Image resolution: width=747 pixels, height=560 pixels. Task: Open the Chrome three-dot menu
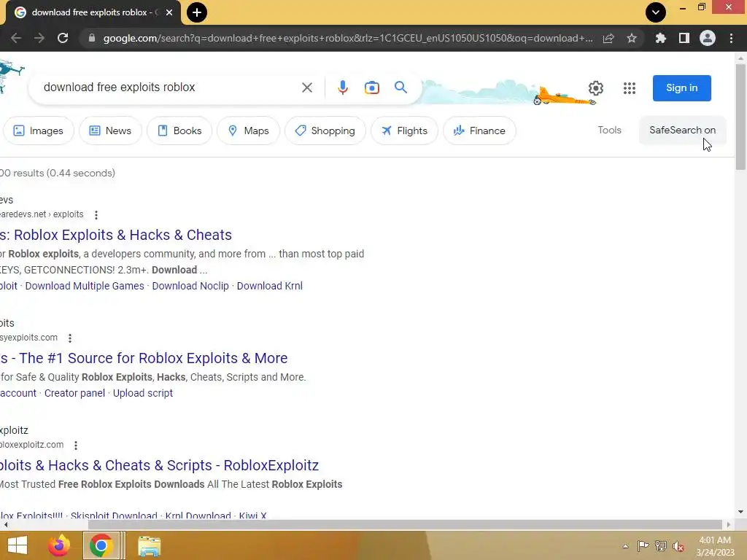(x=731, y=38)
